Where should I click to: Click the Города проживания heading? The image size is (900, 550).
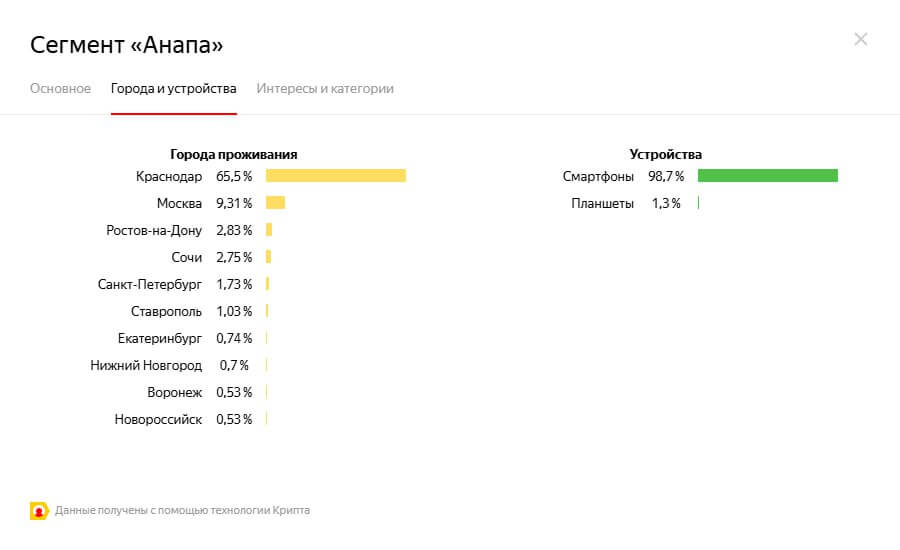pyautogui.click(x=233, y=154)
